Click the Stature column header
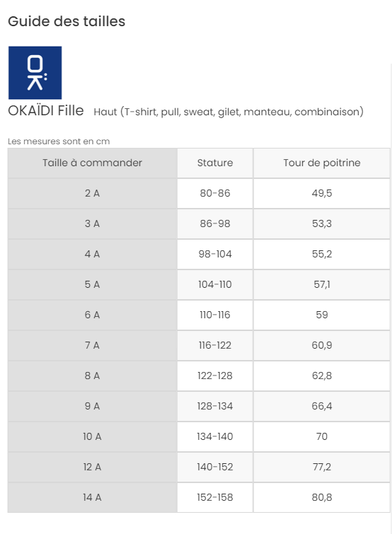The height and width of the screenshot is (534, 392). coord(215,163)
